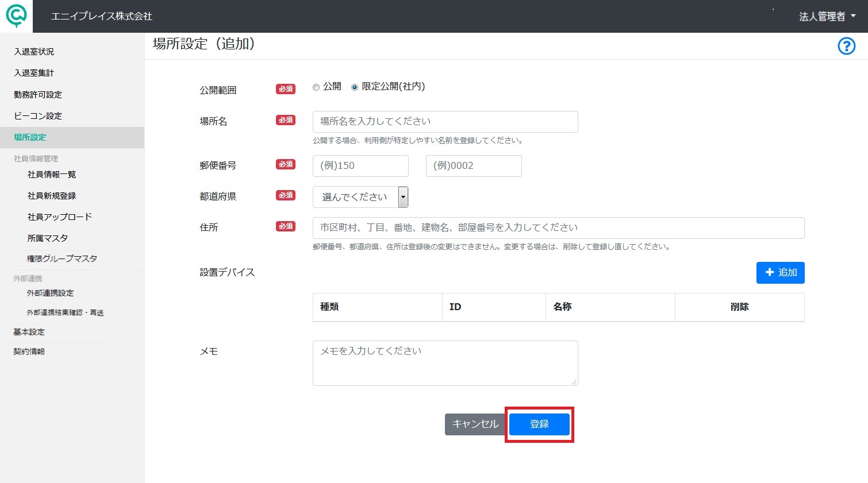The height and width of the screenshot is (483, 868).
Task: Click the 住所 address input field
Action: point(559,228)
